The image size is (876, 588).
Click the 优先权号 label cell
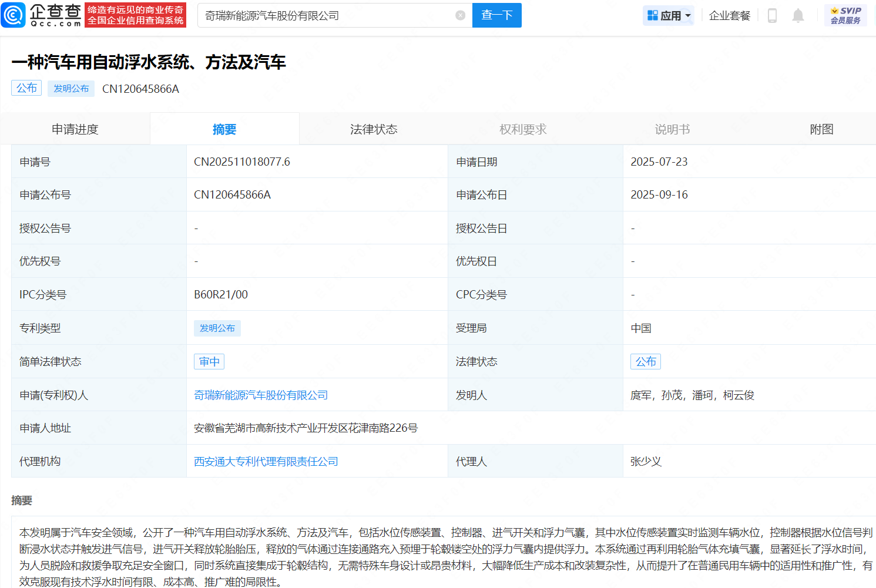99,261
